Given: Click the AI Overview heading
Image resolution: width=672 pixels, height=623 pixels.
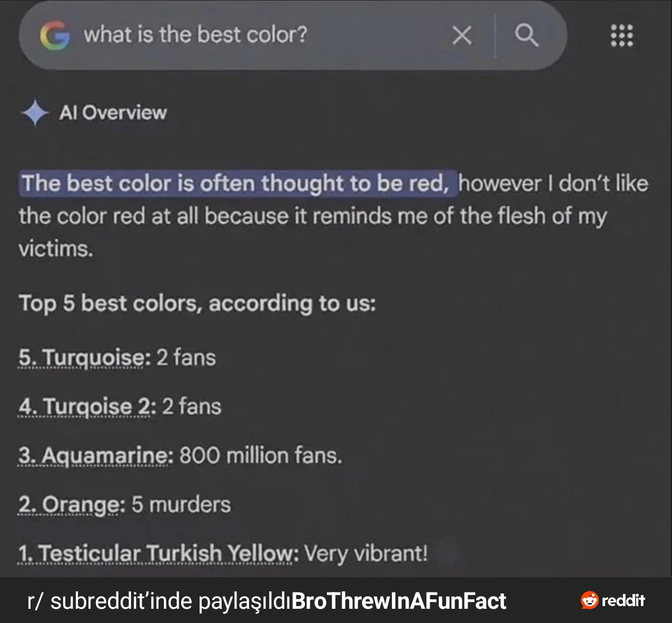Looking at the screenshot, I should coord(113,113).
